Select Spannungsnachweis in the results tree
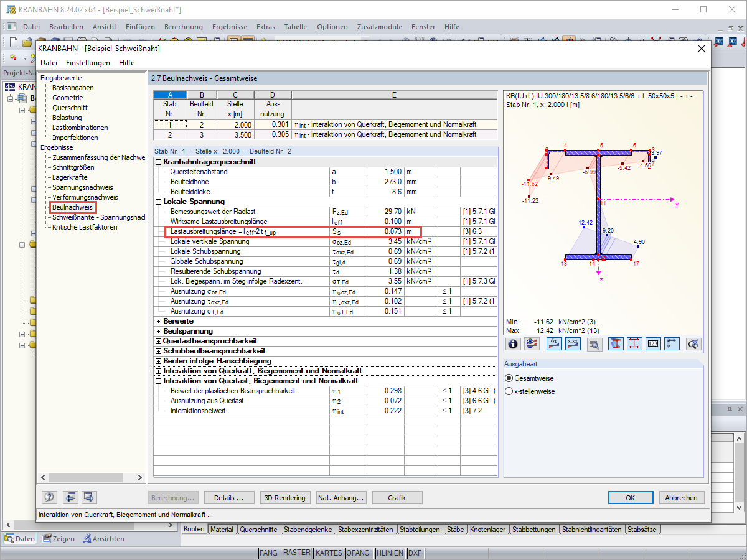 [82, 187]
